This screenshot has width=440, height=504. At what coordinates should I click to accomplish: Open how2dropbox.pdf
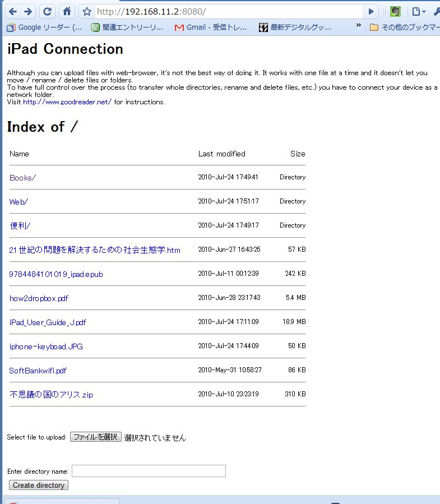[x=39, y=298]
